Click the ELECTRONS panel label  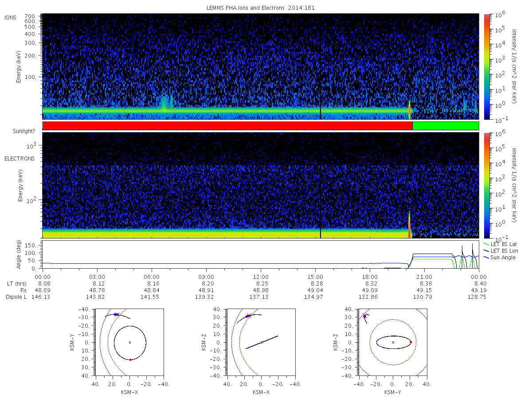19,158
